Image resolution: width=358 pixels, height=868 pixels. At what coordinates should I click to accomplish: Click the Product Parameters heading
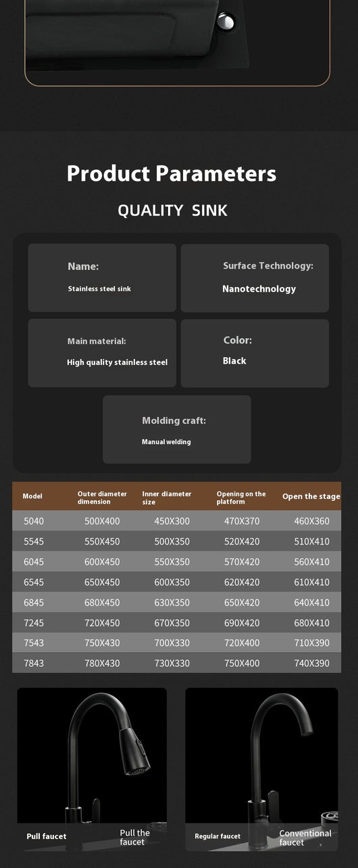pyautogui.click(x=172, y=173)
